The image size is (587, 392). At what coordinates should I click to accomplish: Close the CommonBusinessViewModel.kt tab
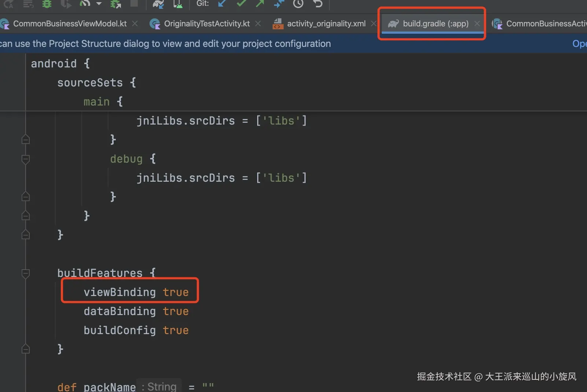tap(135, 23)
